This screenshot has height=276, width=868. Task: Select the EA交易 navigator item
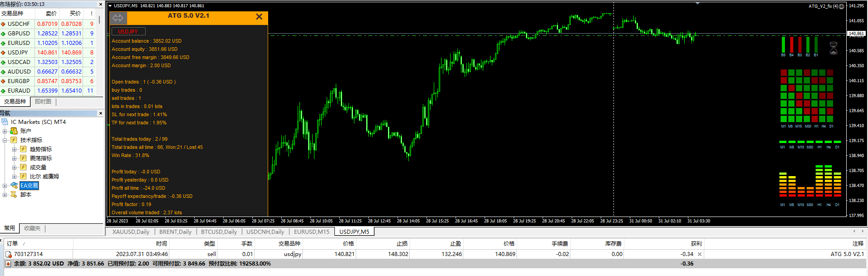pos(29,186)
